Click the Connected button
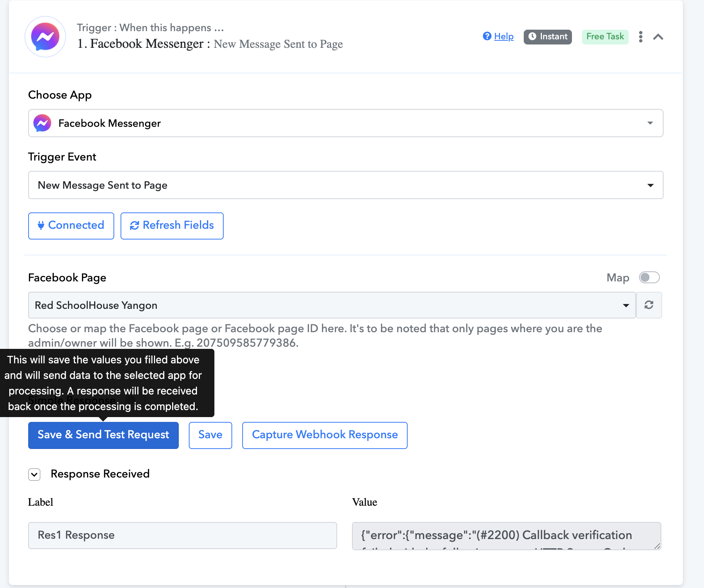Viewport: 704px width, 588px height. click(x=71, y=226)
